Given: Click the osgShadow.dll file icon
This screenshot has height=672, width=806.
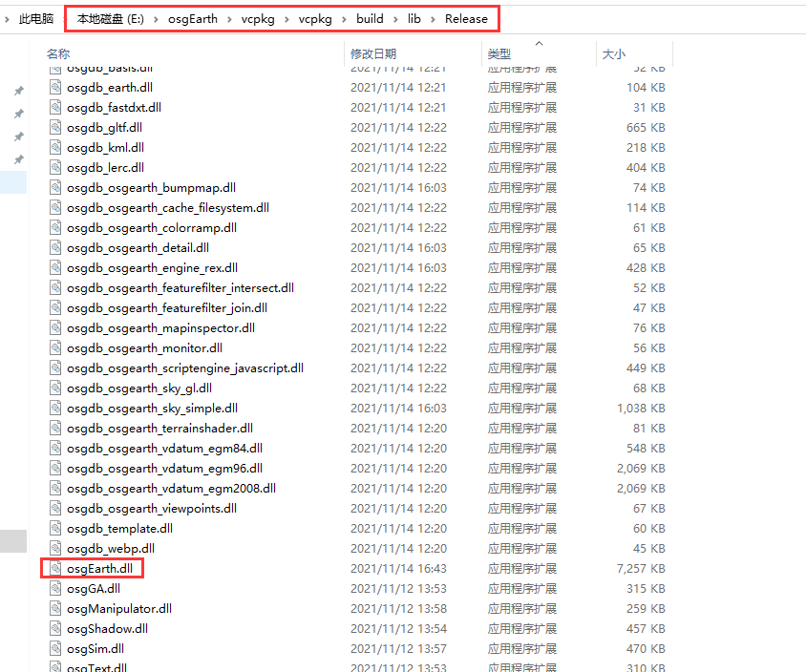Looking at the screenshot, I should [55, 628].
